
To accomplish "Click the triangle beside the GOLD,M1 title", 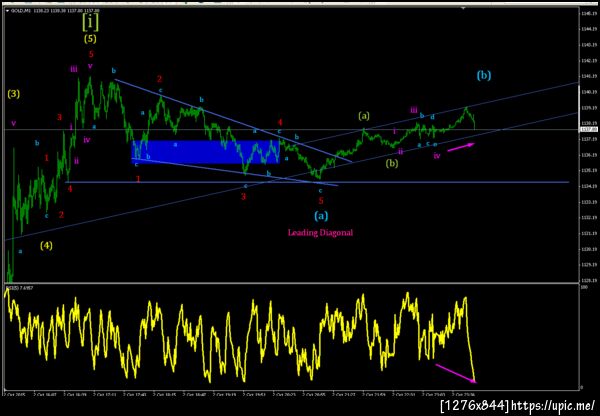I will pos(7,11).
